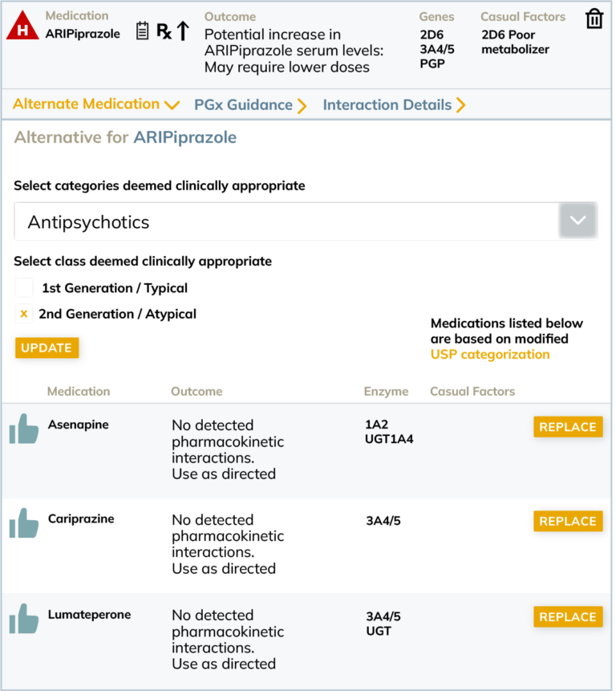Click the thumbs-up icon beside Asenapine
Viewport: 616px width, 691px height.
coord(24,429)
